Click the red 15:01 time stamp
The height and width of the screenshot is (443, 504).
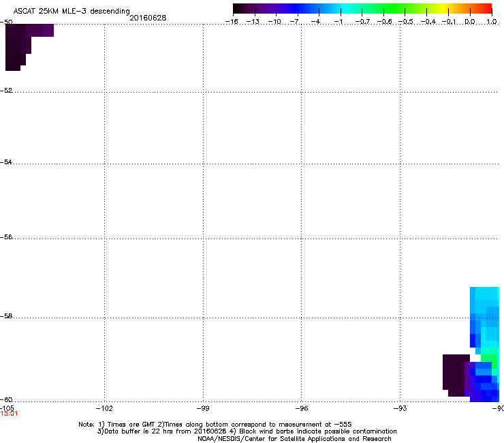coord(9,414)
